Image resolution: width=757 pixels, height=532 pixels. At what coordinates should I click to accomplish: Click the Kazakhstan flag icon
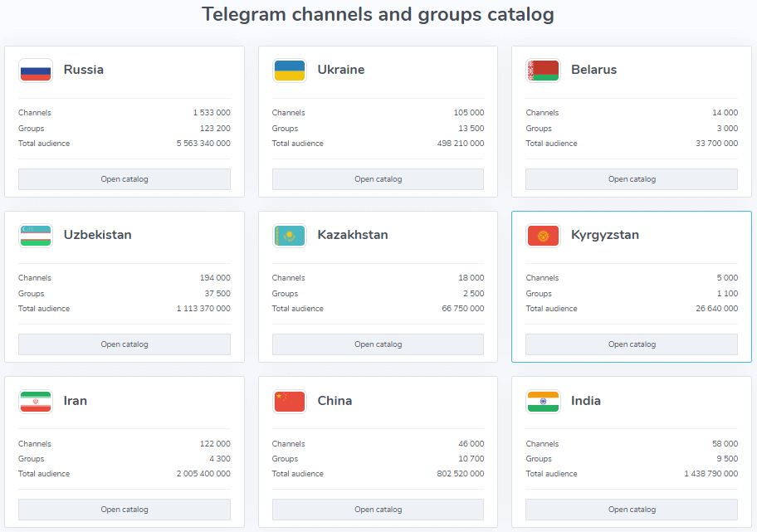pos(290,236)
